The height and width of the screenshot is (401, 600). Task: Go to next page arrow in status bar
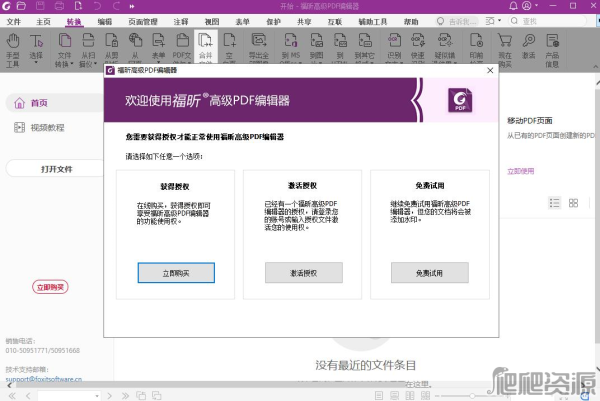pos(110,396)
